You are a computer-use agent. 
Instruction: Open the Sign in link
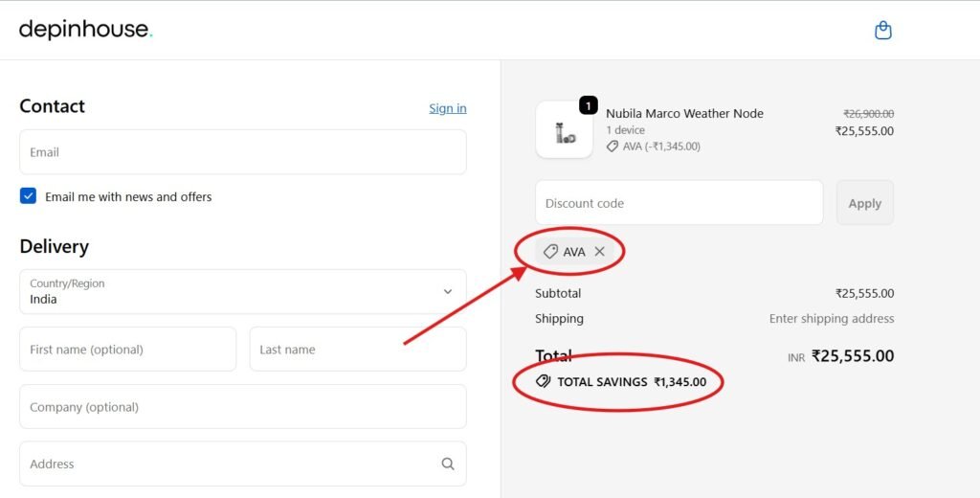pos(448,108)
